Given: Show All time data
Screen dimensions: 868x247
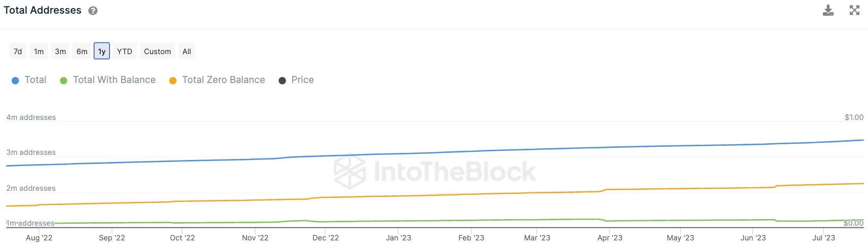Looking at the screenshot, I should (187, 51).
